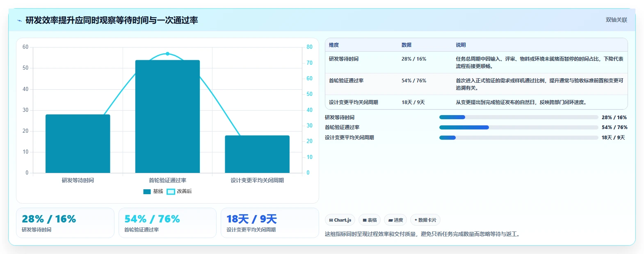This screenshot has width=644, height=254.
Task: Click x-axis label 研发等待时间
Action: 78,180
